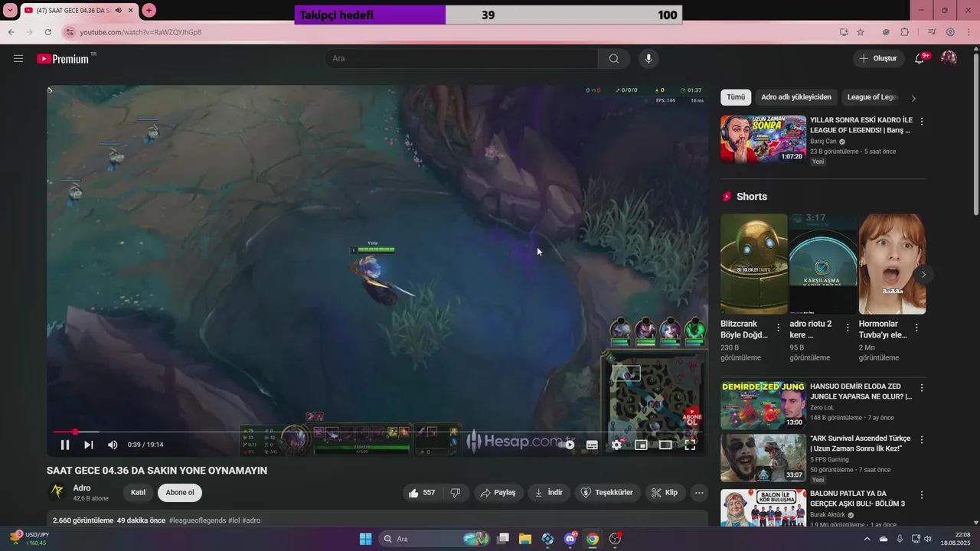
Task: Show more filter chips arrow
Action: (913, 98)
